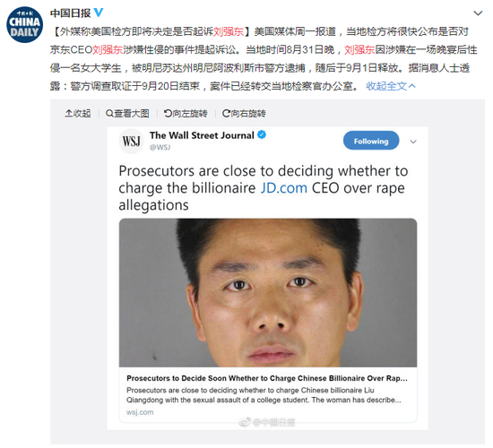
Task: Open the article headline in the link card
Action: pos(267,378)
